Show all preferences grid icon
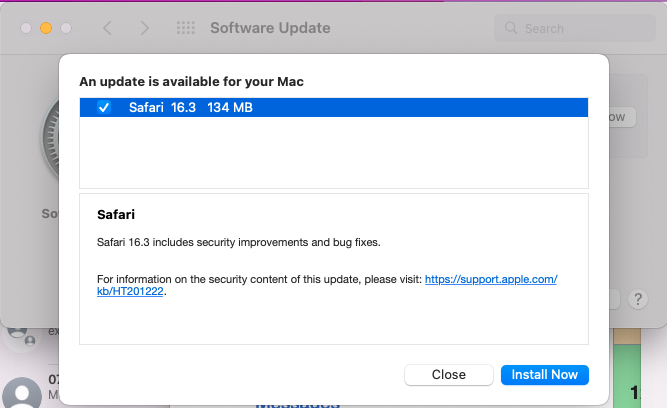This screenshot has height=408, width=667. tap(186, 28)
